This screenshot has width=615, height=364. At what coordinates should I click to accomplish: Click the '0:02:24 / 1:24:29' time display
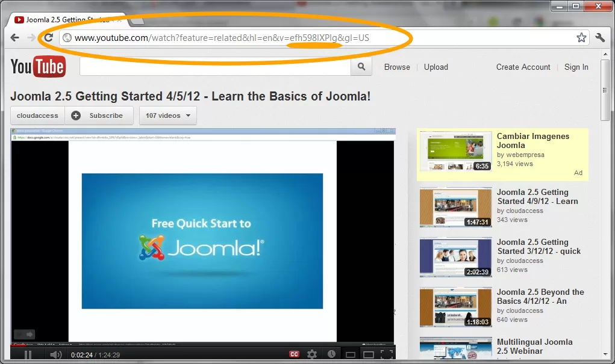coord(95,355)
